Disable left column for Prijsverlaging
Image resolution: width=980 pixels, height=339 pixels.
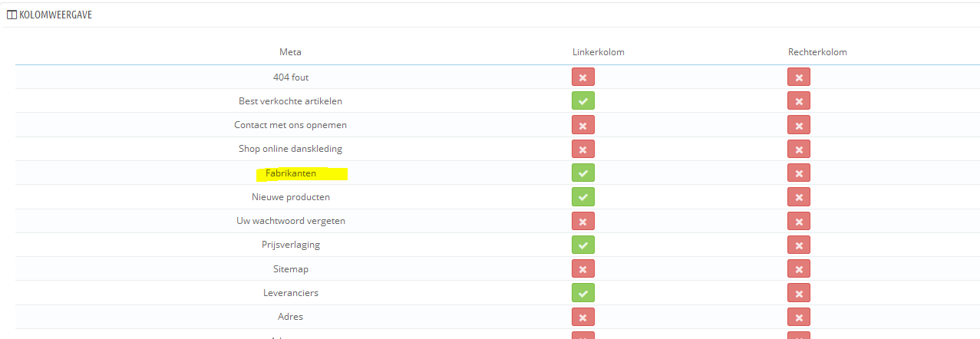[583, 245]
